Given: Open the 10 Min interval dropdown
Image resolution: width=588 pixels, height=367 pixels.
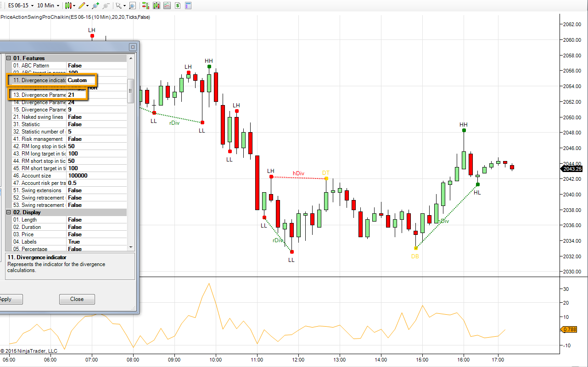Looking at the screenshot, I should pyautogui.click(x=48, y=6).
